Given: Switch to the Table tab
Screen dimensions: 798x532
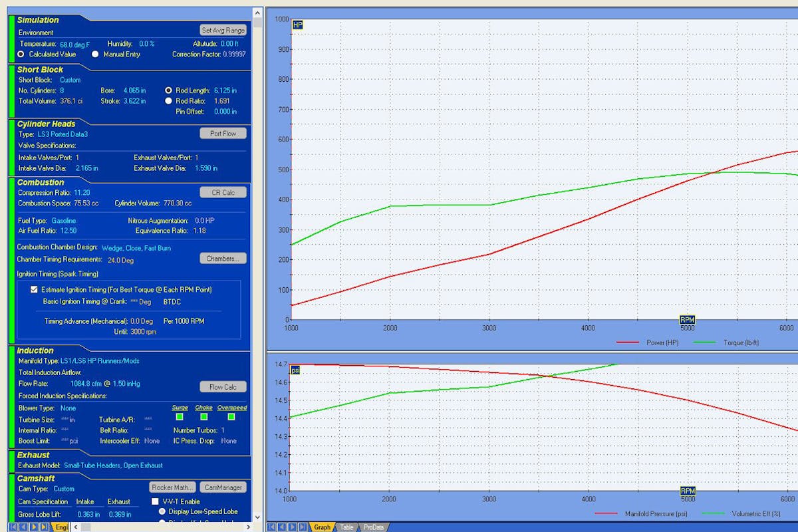Looking at the screenshot, I should click(x=347, y=527).
